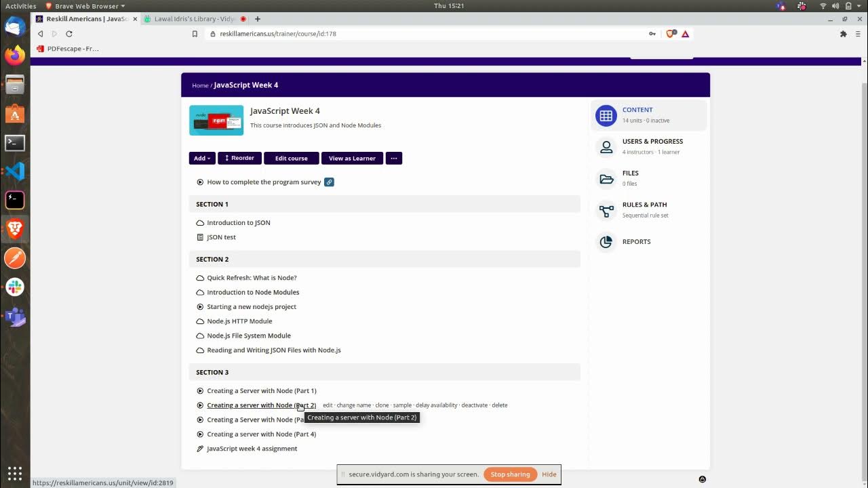Click View as Learner button
This screenshot has width=868, height=488.
pos(352,159)
